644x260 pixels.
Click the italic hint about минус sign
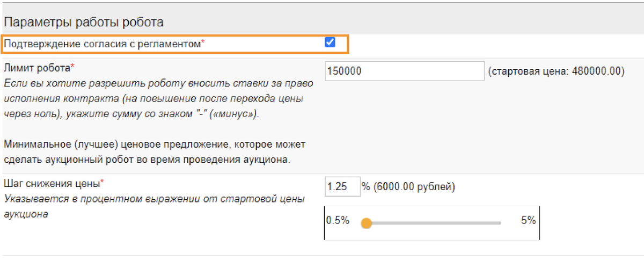pos(158,99)
